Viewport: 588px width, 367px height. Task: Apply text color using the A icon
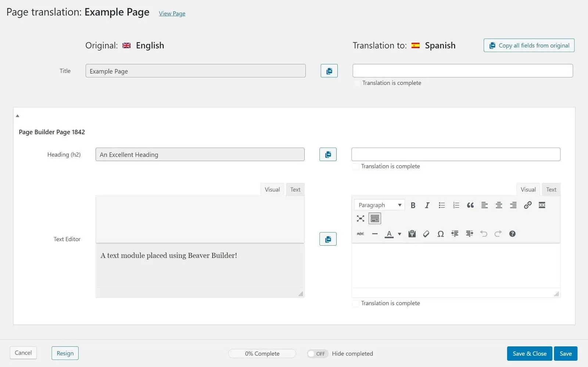pos(389,234)
